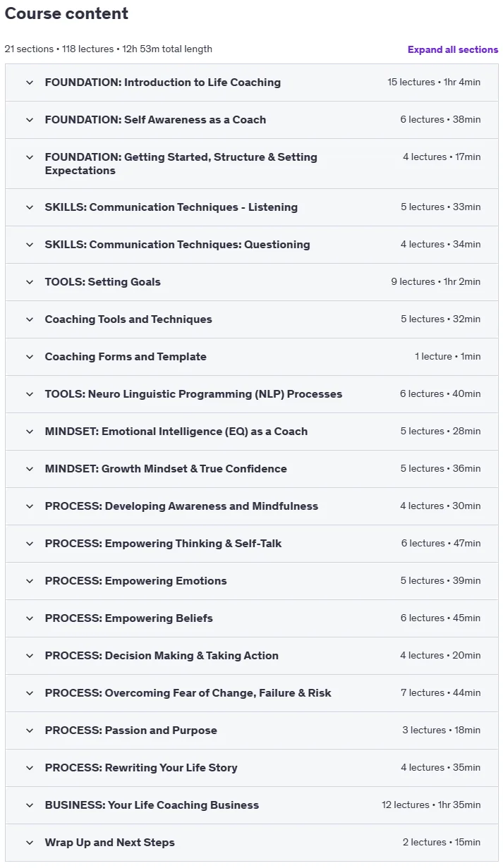503x868 pixels.
Task: Expand chevron for Emotional Intelligence (EQ) section
Action: point(30,432)
